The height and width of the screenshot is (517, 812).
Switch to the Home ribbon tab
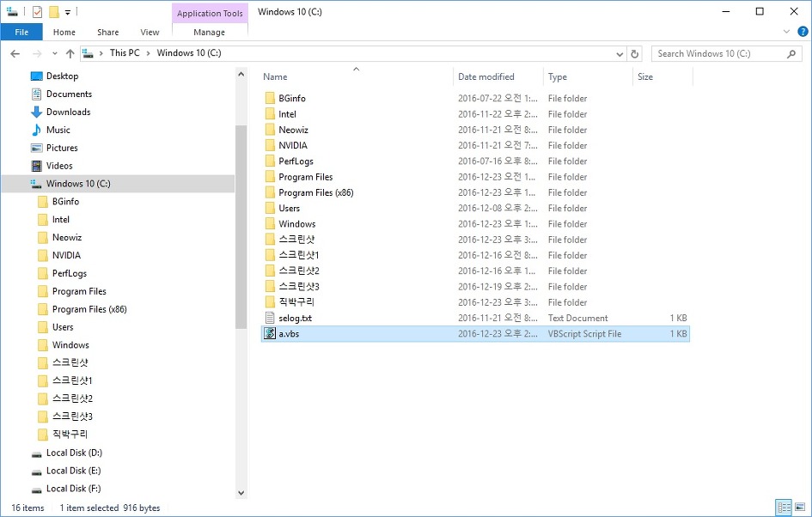pyautogui.click(x=64, y=32)
